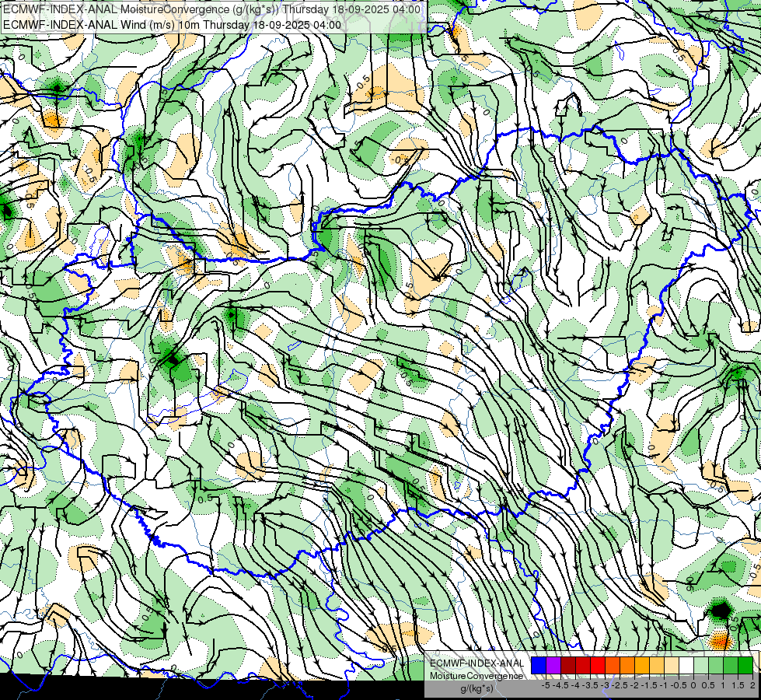
Task: Select the blue legend swatch below -5
Action: pos(539,666)
